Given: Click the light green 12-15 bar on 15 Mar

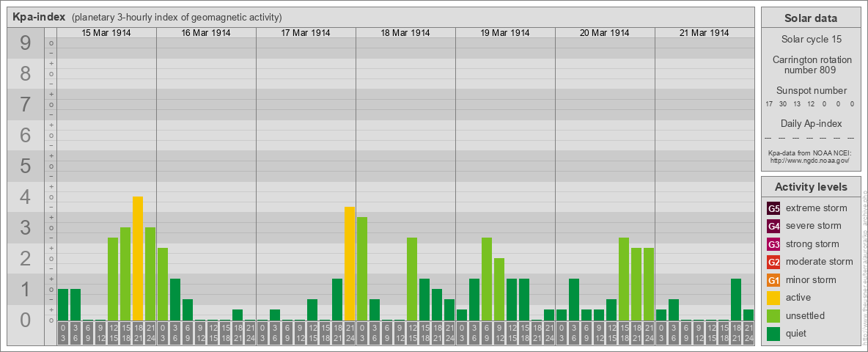Looking at the screenshot, I should point(113,279).
